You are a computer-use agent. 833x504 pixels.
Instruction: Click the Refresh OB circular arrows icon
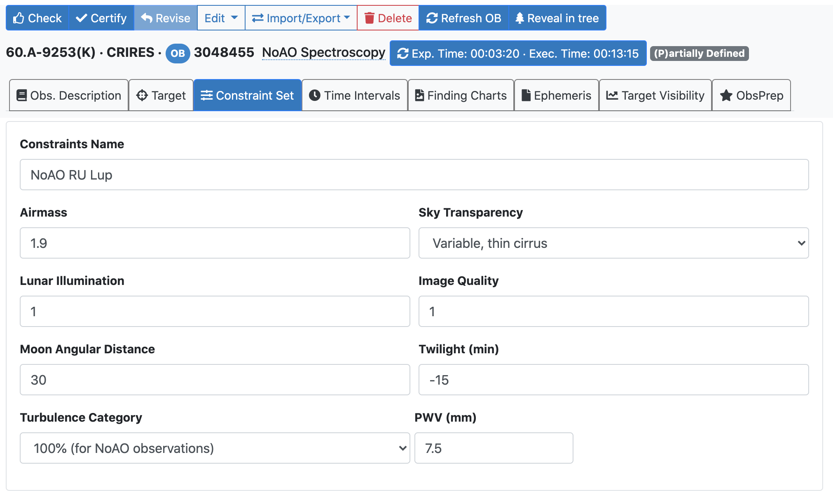432,18
